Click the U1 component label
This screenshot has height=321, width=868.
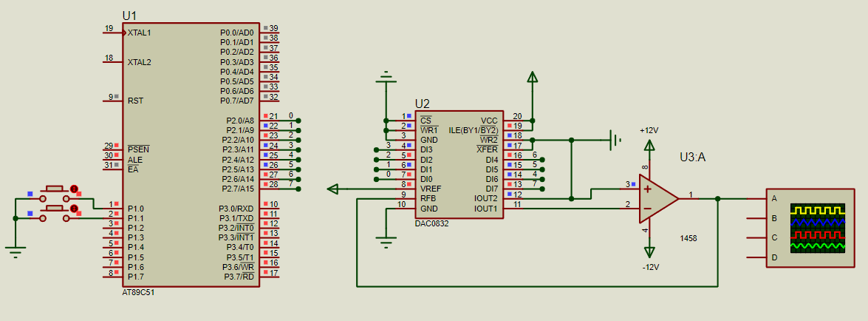[x=129, y=16]
